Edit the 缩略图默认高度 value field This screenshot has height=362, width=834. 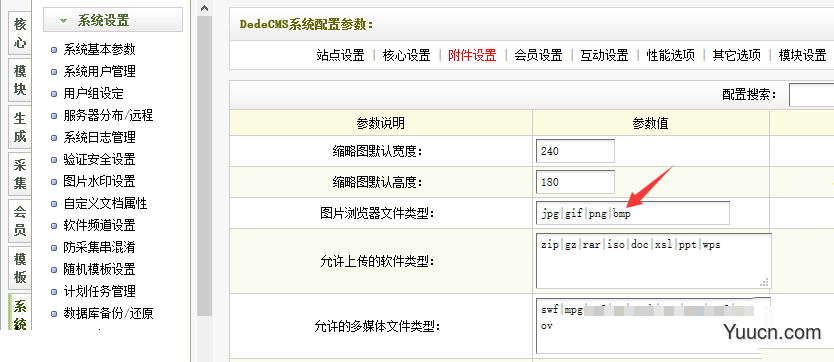click(x=576, y=182)
